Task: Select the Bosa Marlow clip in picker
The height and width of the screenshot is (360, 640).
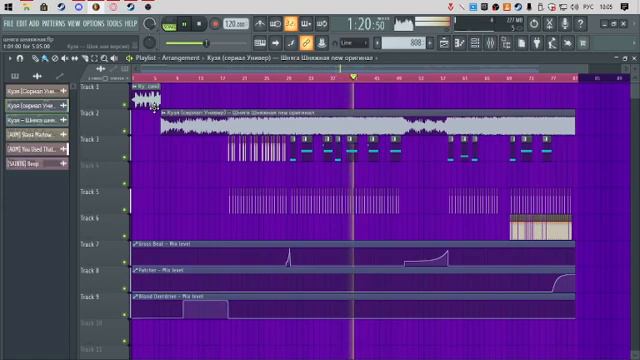Action: 37,134
